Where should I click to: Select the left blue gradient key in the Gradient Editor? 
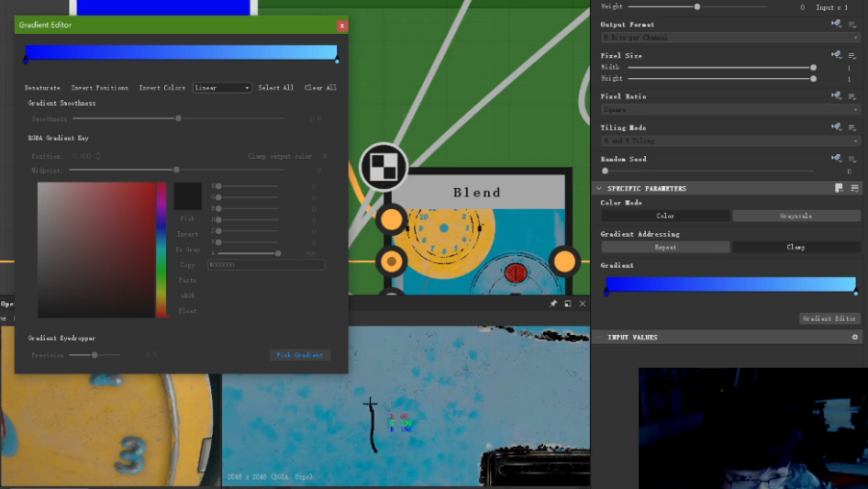tap(26, 61)
